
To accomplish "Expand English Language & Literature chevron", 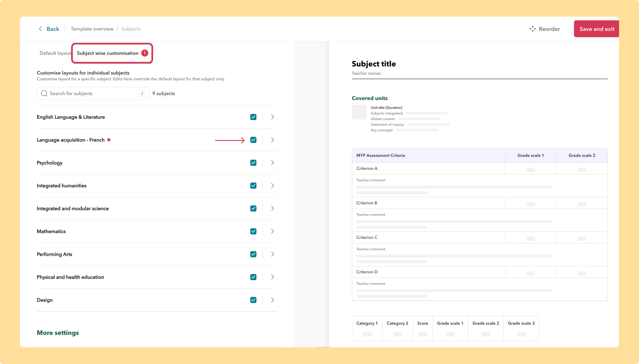I will pos(273,117).
